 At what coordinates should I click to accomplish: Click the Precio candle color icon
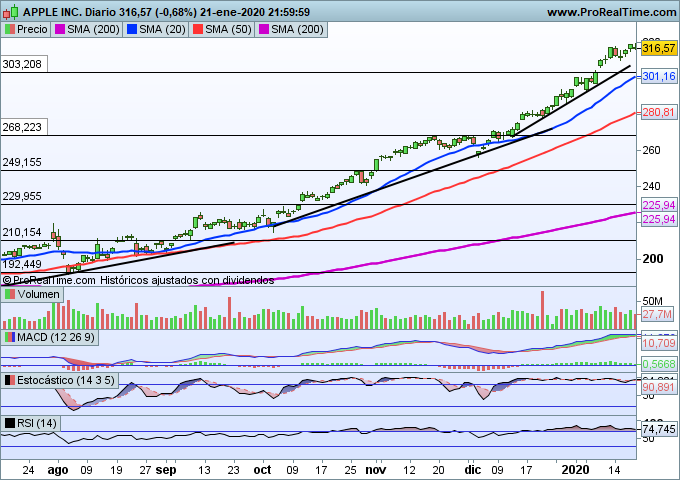(10, 29)
